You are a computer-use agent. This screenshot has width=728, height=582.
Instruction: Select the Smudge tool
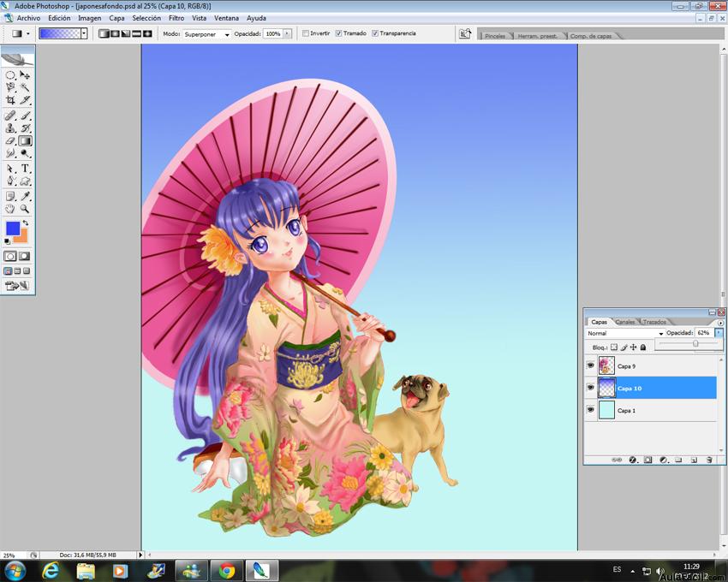(10, 153)
